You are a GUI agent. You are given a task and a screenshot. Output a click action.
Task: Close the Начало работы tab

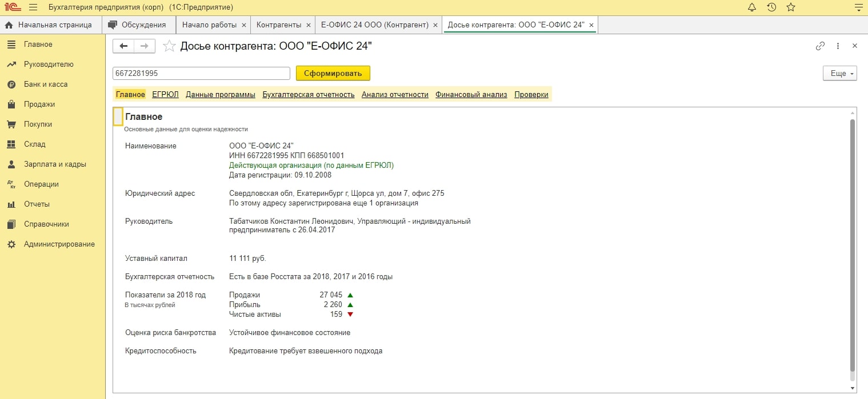(244, 25)
